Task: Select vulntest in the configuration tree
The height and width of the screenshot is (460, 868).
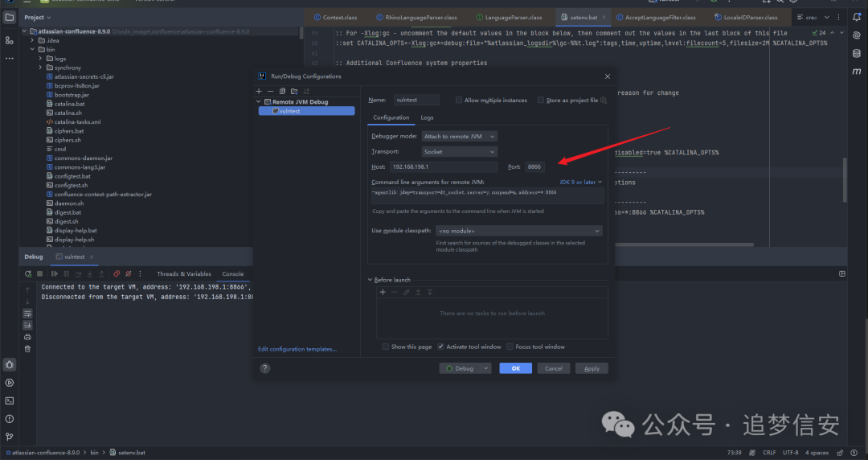Action: pos(307,111)
